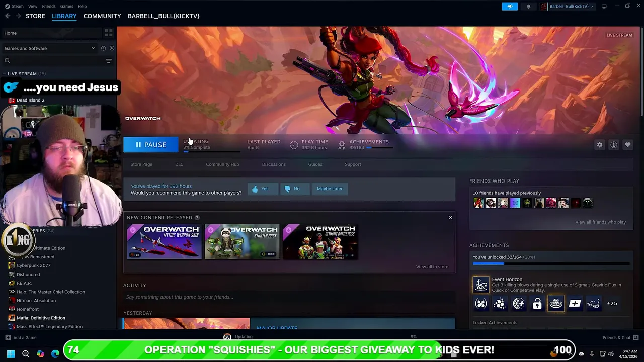The image size is (644, 362).
Task: Show the +25 more achievements
Action: click(612, 303)
